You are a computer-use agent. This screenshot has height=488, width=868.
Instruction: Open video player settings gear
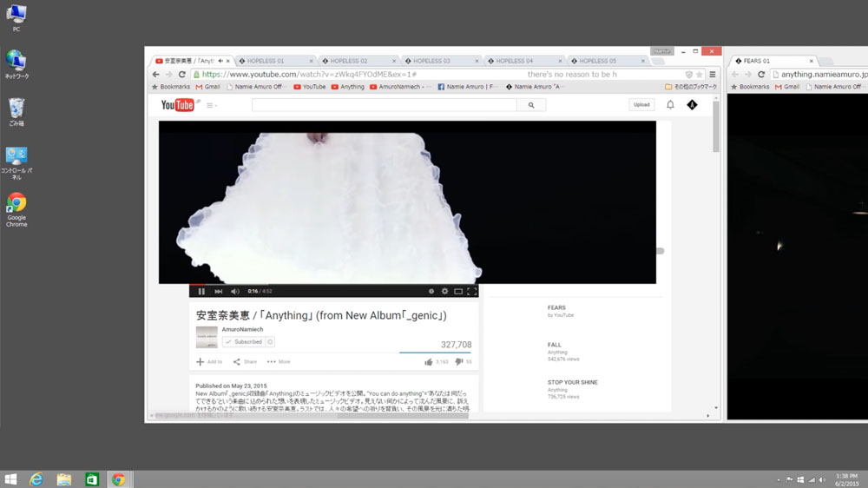coord(444,292)
